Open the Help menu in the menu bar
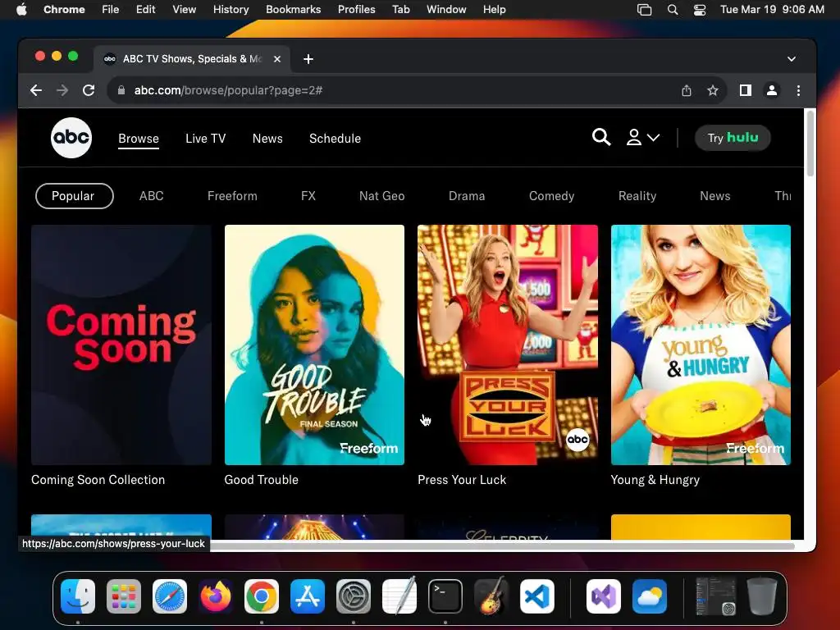Image resolution: width=840 pixels, height=630 pixels. 494,9
